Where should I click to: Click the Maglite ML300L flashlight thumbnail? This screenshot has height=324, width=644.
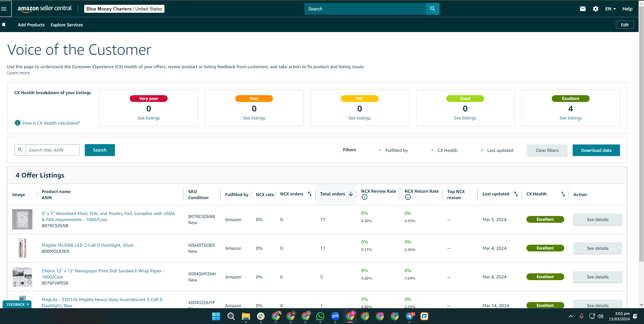coord(22,248)
